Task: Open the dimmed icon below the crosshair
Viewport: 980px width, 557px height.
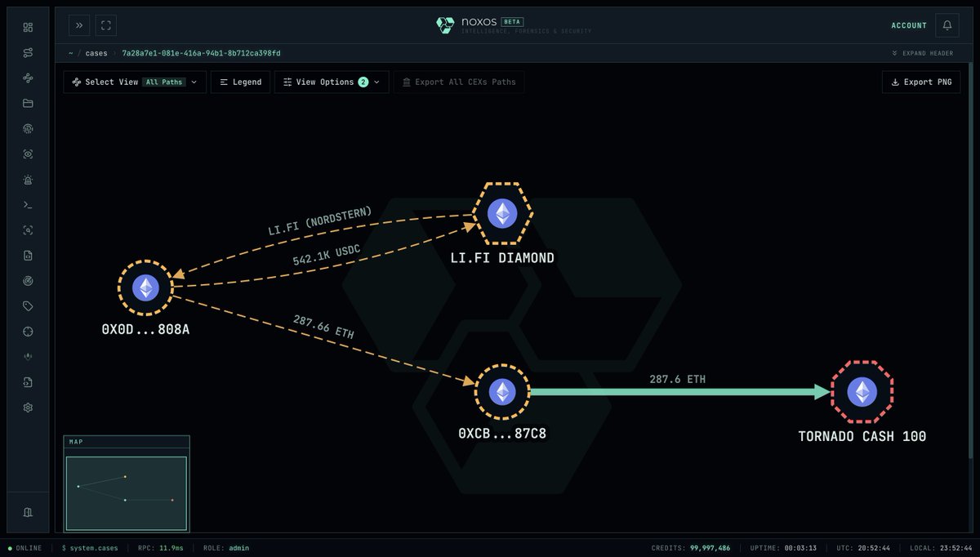Action: pyautogui.click(x=28, y=357)
